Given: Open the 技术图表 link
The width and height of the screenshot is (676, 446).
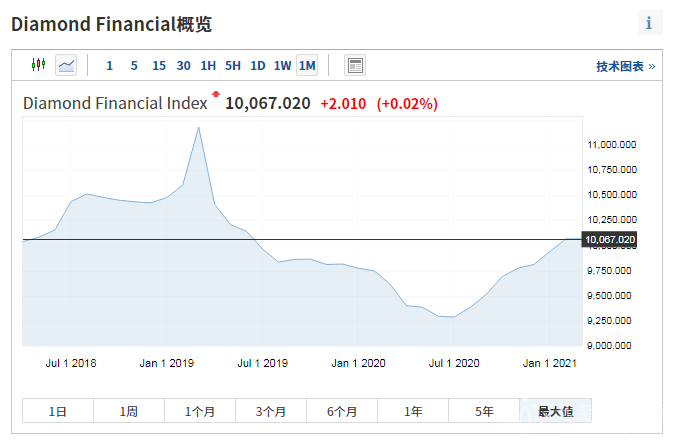Looking at the screenshot, I should click(626, 66).
